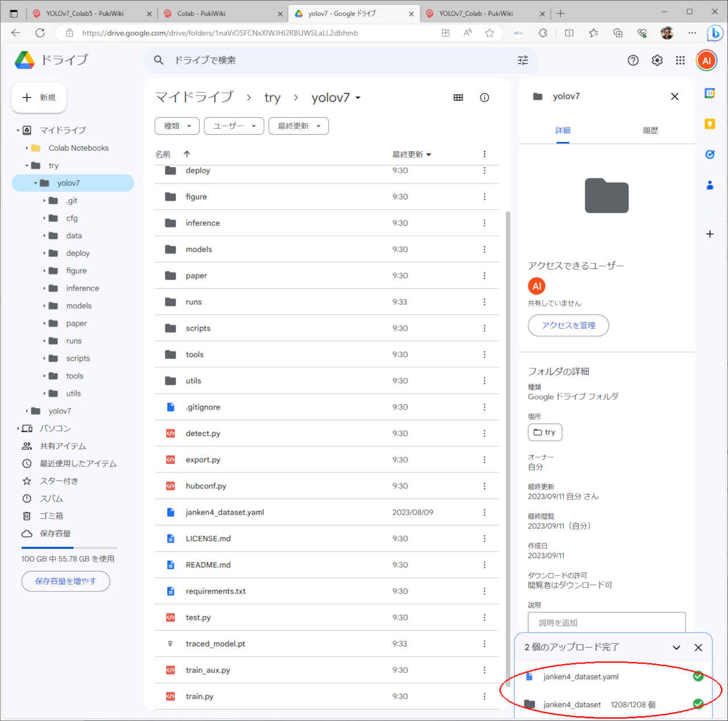Click the 新規 new button
This screenshot has width=728, height=721.
point(39,98)
